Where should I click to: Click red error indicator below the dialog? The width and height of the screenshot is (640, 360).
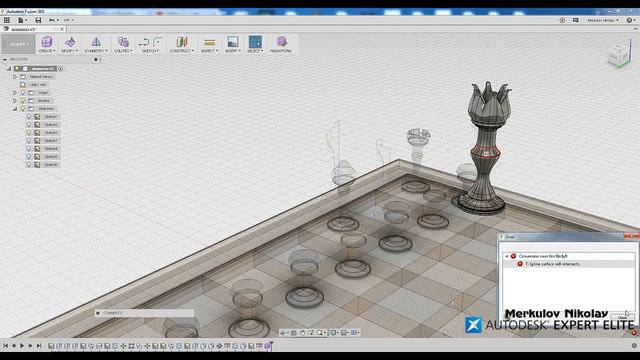tap(634, 333)
